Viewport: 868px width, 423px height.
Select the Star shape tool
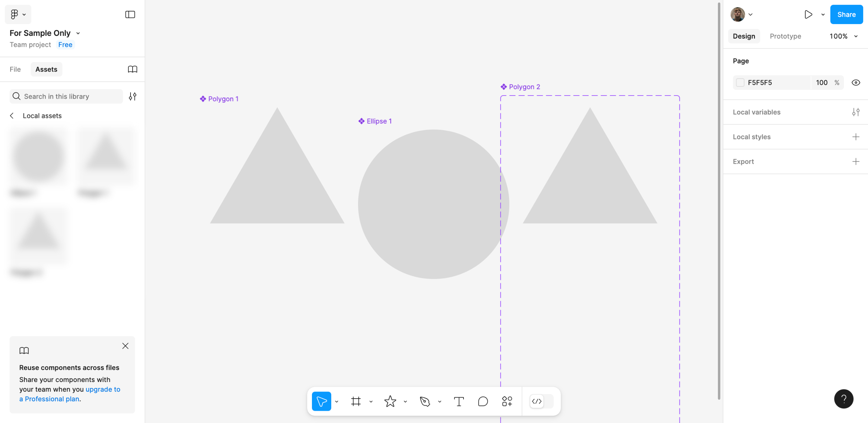point(390,401)
